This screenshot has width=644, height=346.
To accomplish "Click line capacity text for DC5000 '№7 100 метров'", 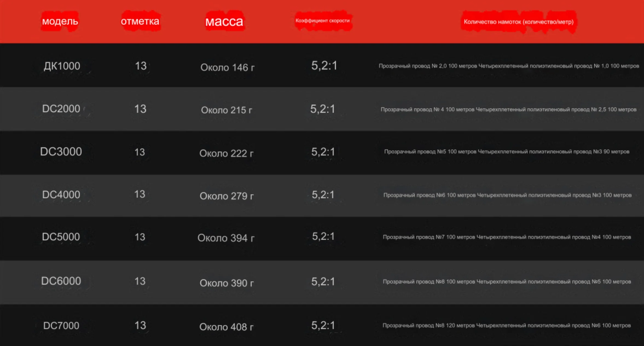I will (x=455, y=237).
